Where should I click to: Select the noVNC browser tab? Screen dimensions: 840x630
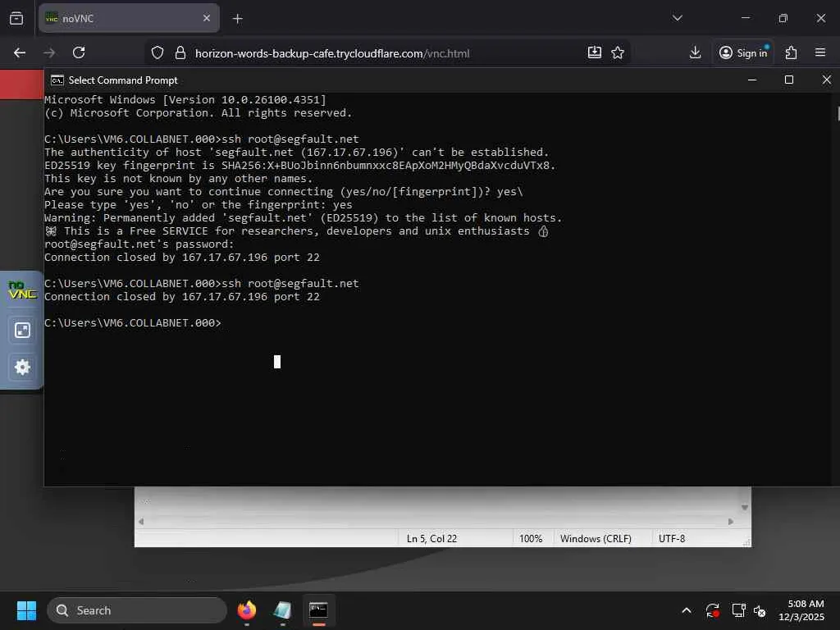(129, 18)
